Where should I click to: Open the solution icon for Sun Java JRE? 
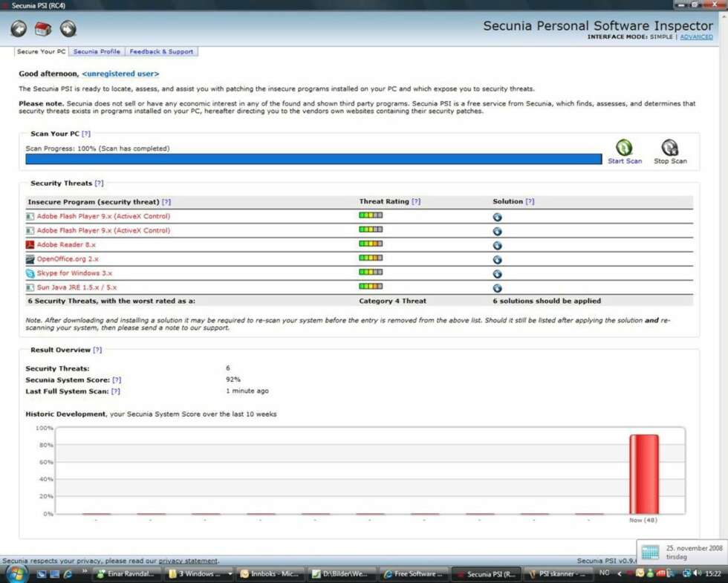497,288
